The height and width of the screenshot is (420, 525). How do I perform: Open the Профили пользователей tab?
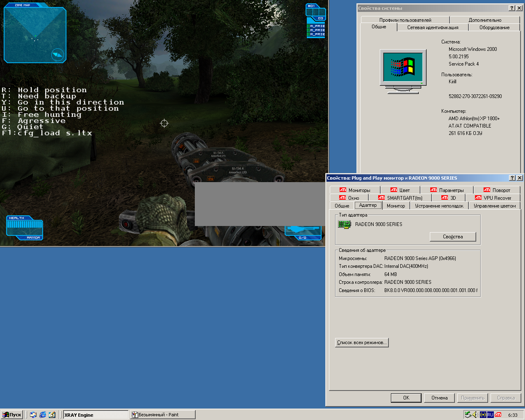point(405,20)
